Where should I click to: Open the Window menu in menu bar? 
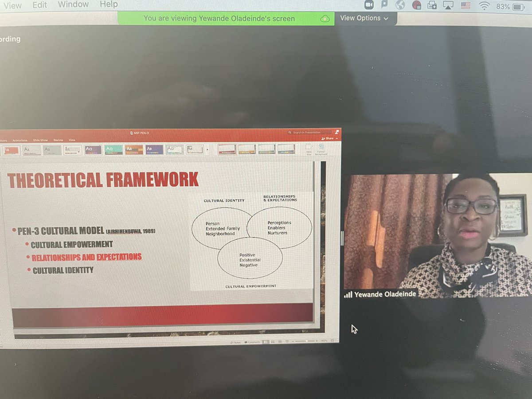(73, 4)
